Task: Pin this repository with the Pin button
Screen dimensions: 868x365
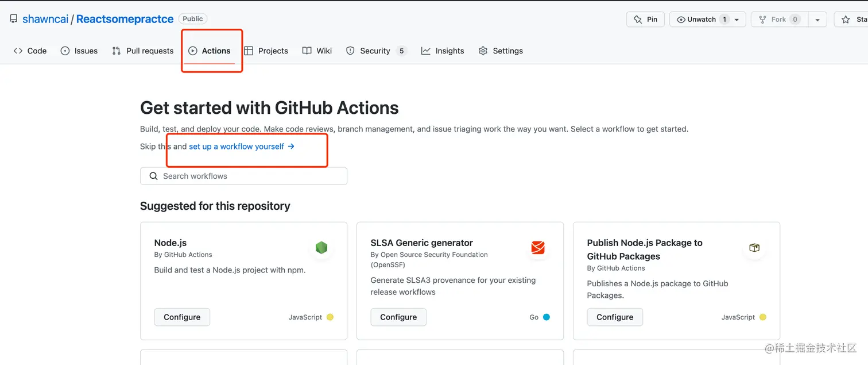Action: click(x=646, y=19)
